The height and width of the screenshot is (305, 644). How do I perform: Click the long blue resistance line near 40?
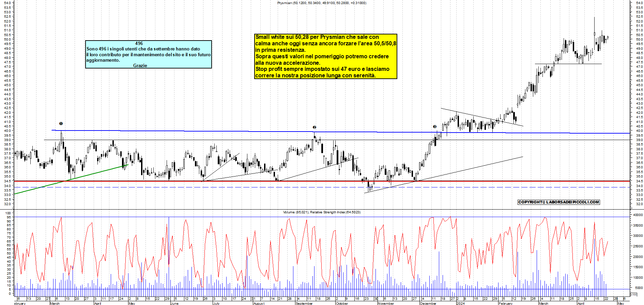pos(341,132)
